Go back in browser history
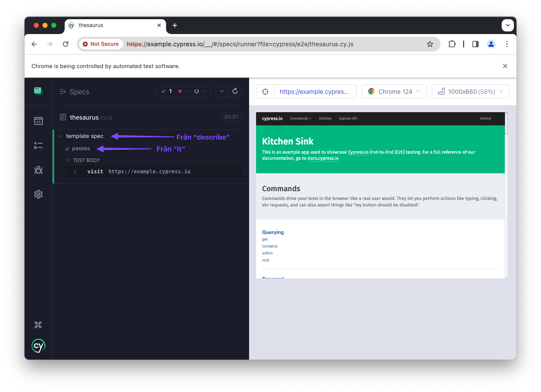541x392 pixels. (x=35, y=44)
